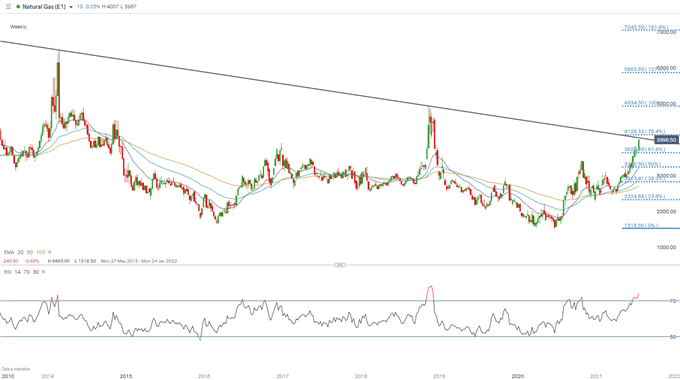Viewport: 680px width, 380px height.
Task: Click the -240.50 change value
Action: pos(10,261)
